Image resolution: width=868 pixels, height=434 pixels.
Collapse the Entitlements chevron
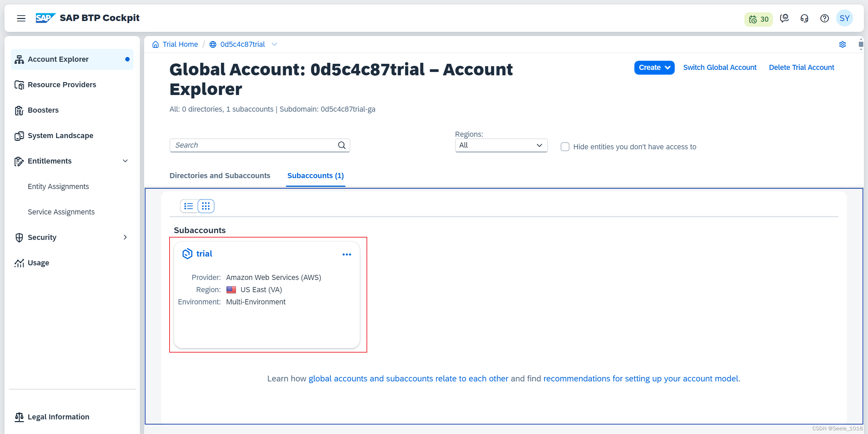[125, 161]
